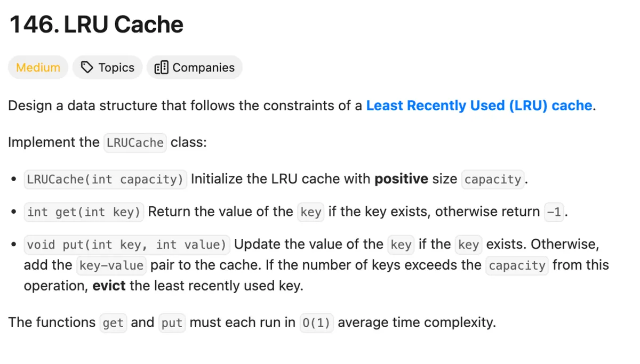Click the -1 return value code

(x=554, y=212)
